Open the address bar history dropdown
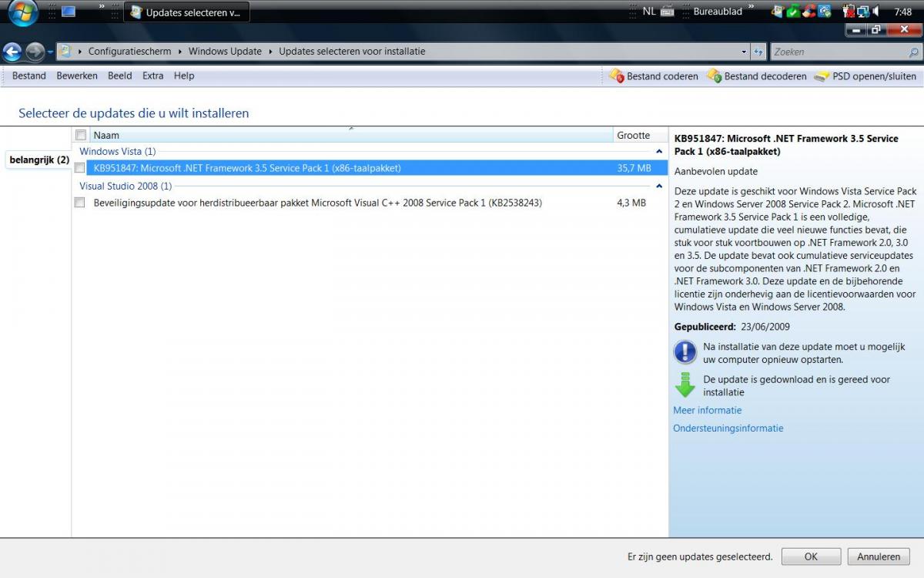924x578 pixels. point(744,52)
